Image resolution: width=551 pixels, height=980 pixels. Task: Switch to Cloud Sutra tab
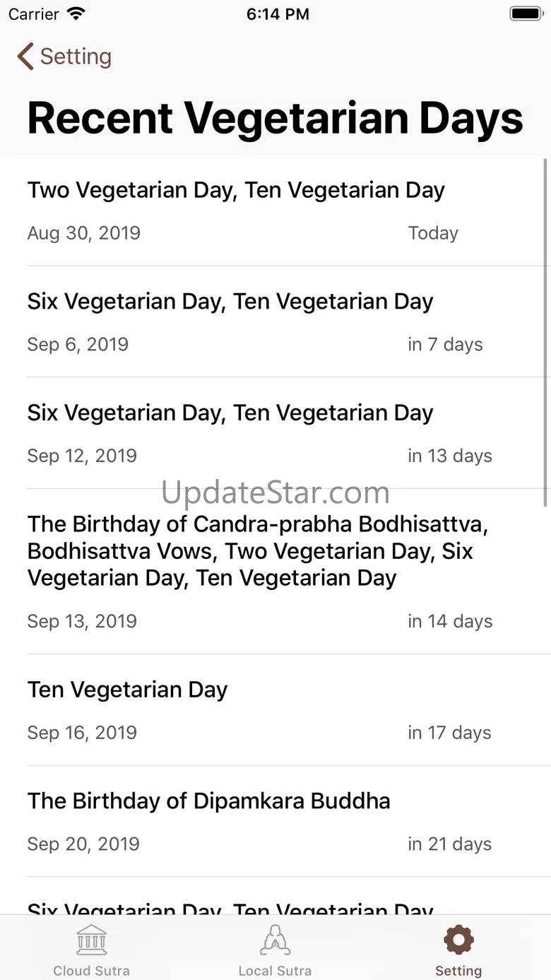pyautogui.click(x=92, y=949)
